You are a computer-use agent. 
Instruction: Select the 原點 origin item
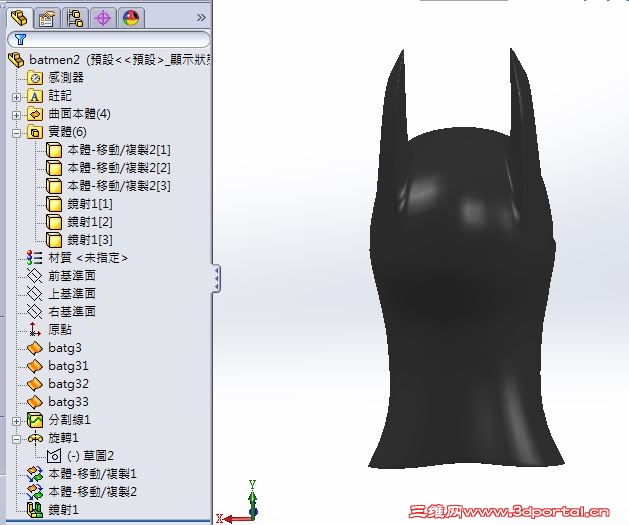tap(60, 330)
